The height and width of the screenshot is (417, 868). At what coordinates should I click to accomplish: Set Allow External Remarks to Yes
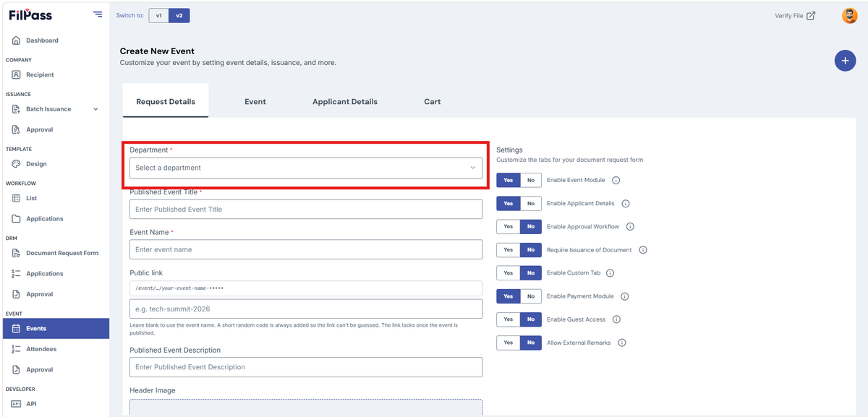pyautogui.click(x=509, y=343)
